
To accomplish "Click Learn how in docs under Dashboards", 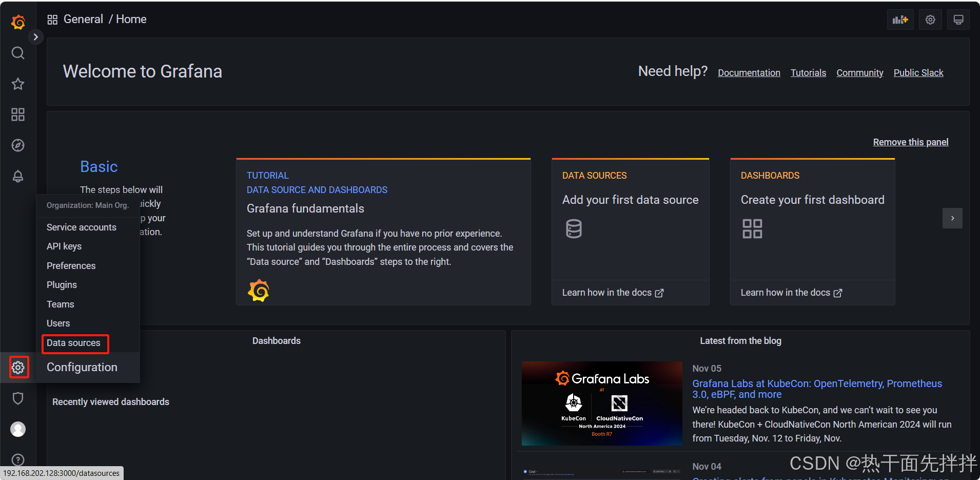I will pos(791,293).
